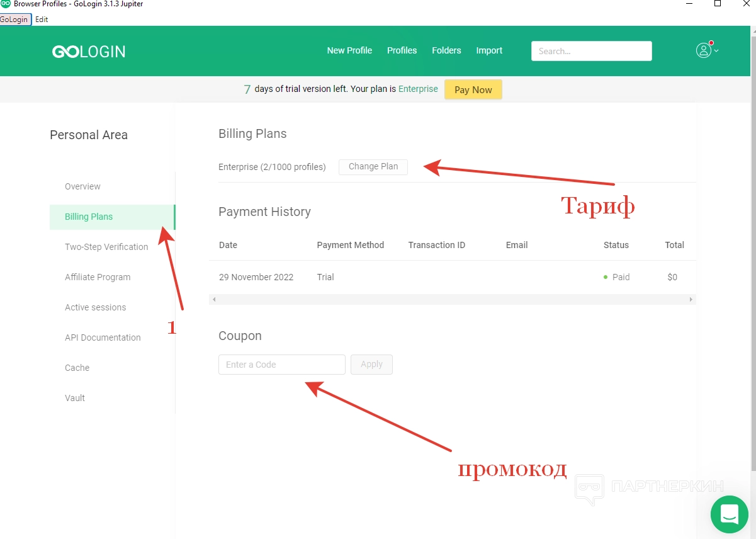Open the Vault page
Screen dimensions: 756x539
click(75, 398)
